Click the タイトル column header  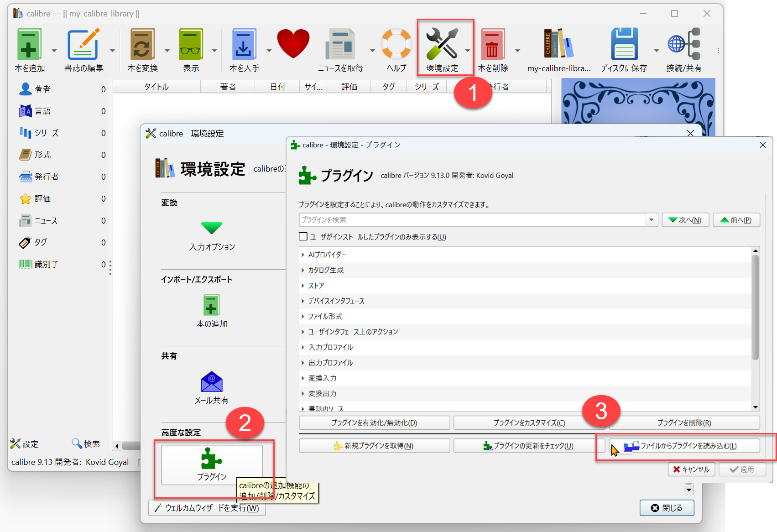click(x=156, y=87)
